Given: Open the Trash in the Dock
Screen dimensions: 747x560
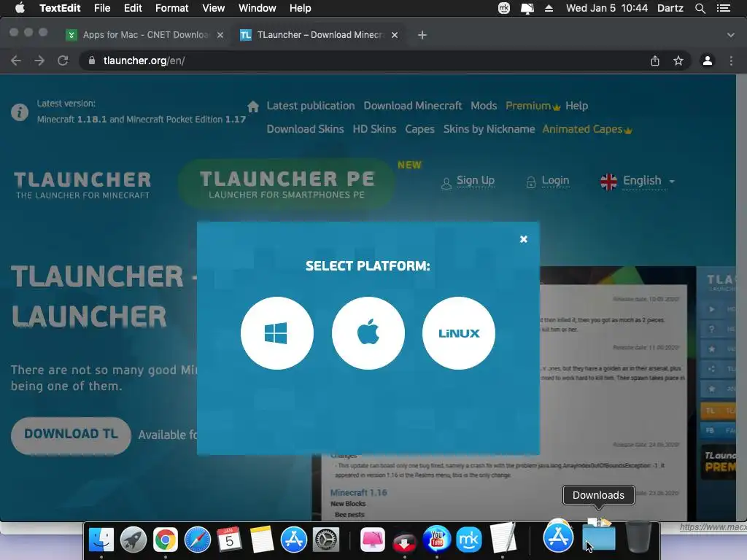Looking at the screenshot, I should (638, 537).
